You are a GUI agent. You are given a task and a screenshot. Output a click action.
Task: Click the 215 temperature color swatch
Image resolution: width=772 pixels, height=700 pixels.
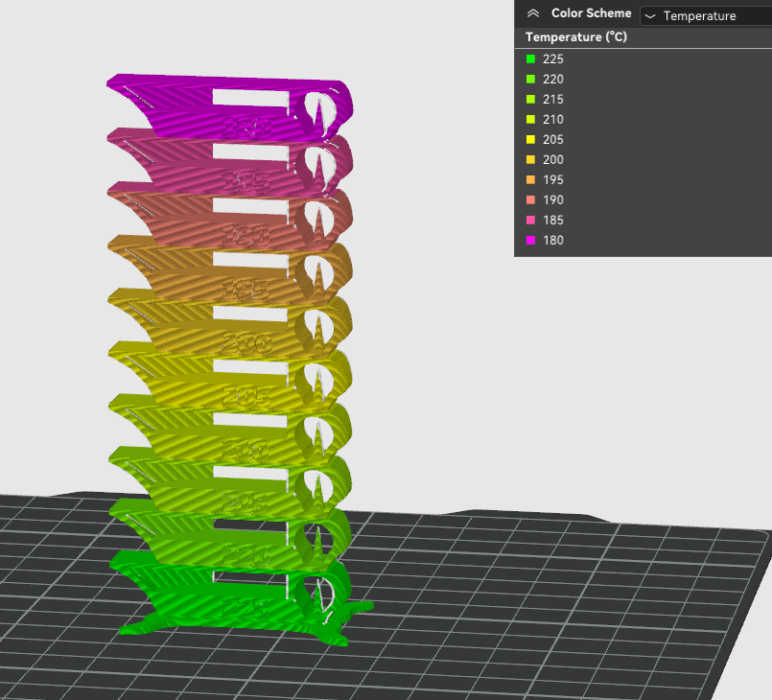click(530, 100)
